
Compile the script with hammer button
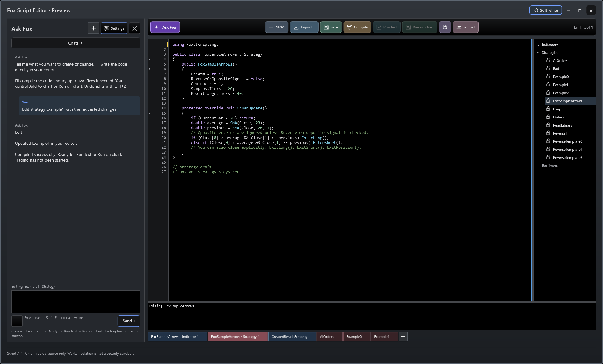(357, 27)
